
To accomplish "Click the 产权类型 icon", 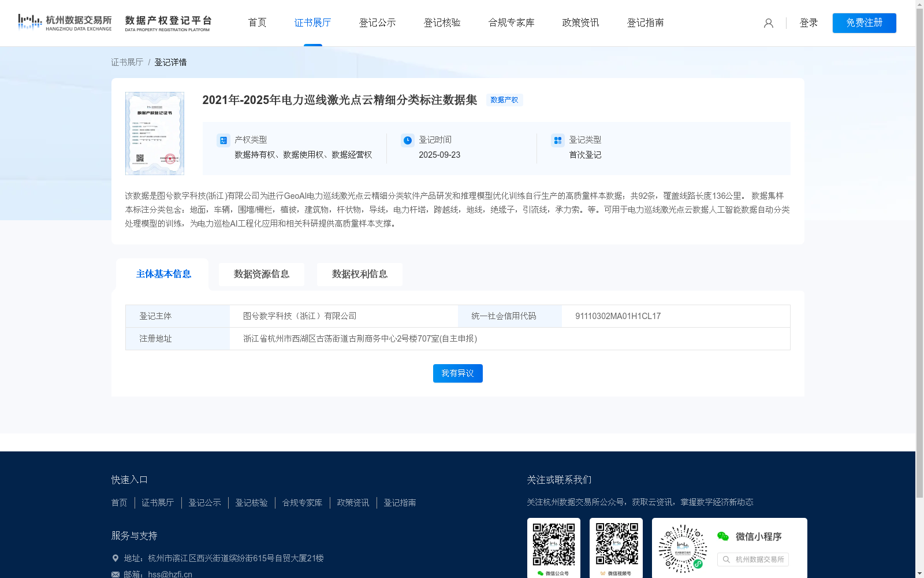I will (223, 140).
